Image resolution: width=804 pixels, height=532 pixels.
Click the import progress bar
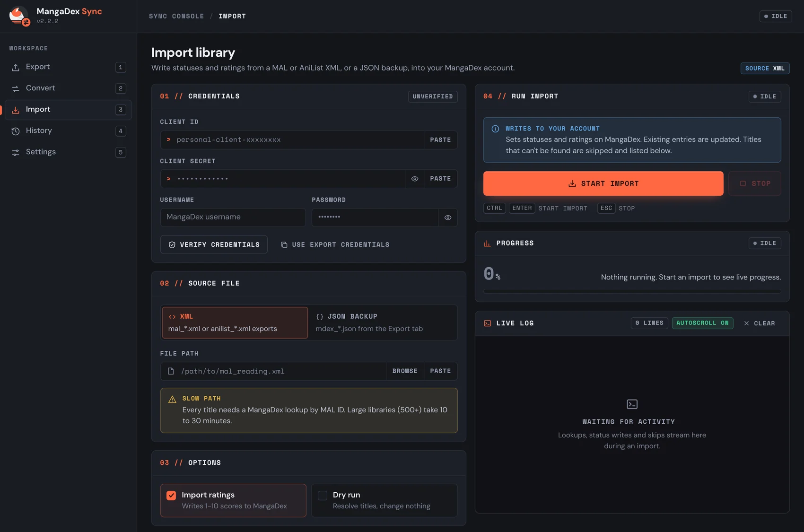coord(632,291)
